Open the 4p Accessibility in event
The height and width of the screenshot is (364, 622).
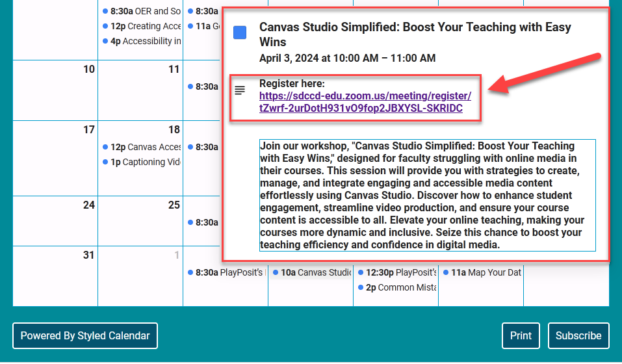tap(142, 41)
